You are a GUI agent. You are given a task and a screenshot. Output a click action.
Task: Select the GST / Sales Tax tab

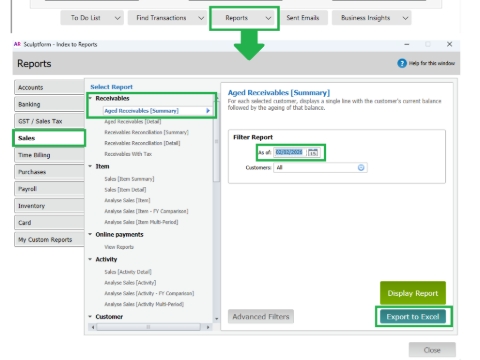(49, 121)
